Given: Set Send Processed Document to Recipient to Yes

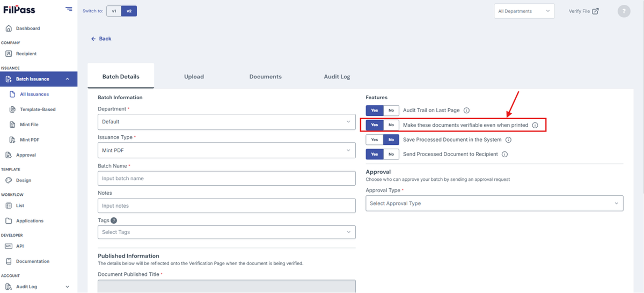Looking at the screenshot, I should click(375, 154).
